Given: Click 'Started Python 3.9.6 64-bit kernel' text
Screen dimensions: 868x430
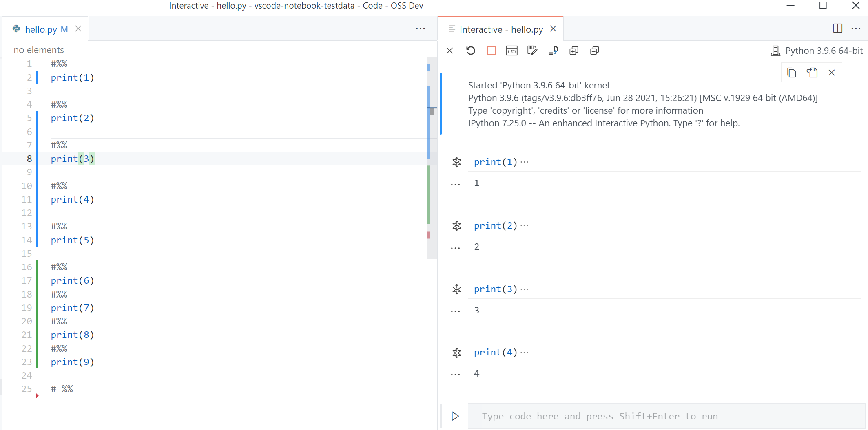Looking at the screenshot, I should (x=538, y=85).
